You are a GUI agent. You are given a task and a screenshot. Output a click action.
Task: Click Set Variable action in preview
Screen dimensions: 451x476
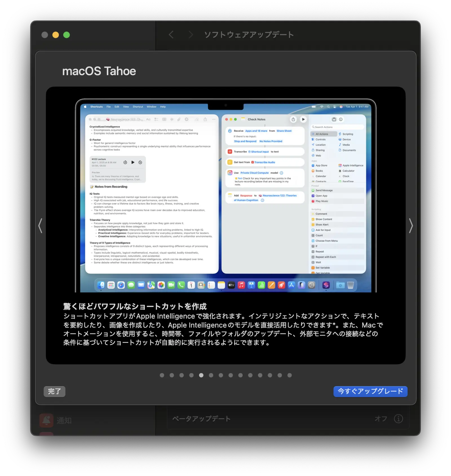(337, 268)
